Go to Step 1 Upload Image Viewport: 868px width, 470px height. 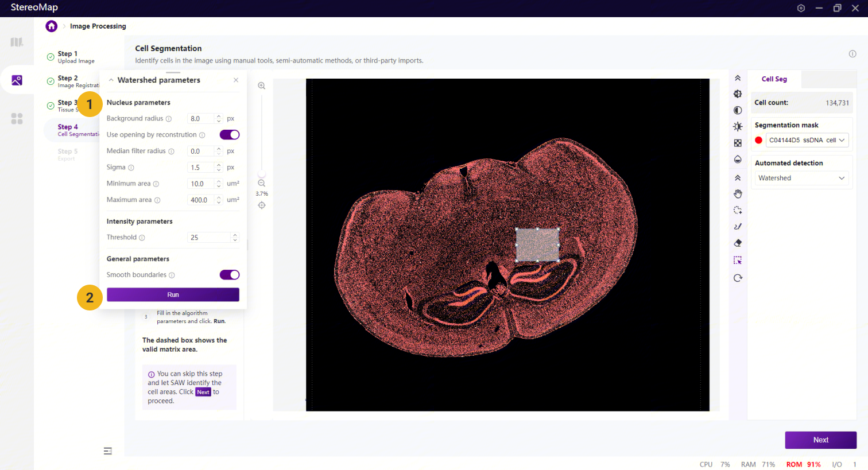coord(68,57)
